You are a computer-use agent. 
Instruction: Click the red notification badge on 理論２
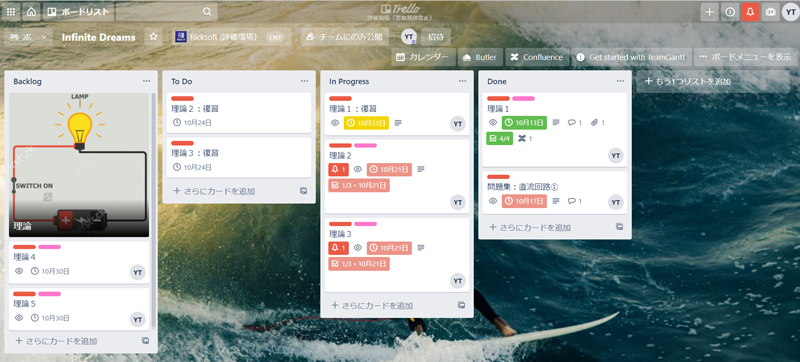click(338, 169)
